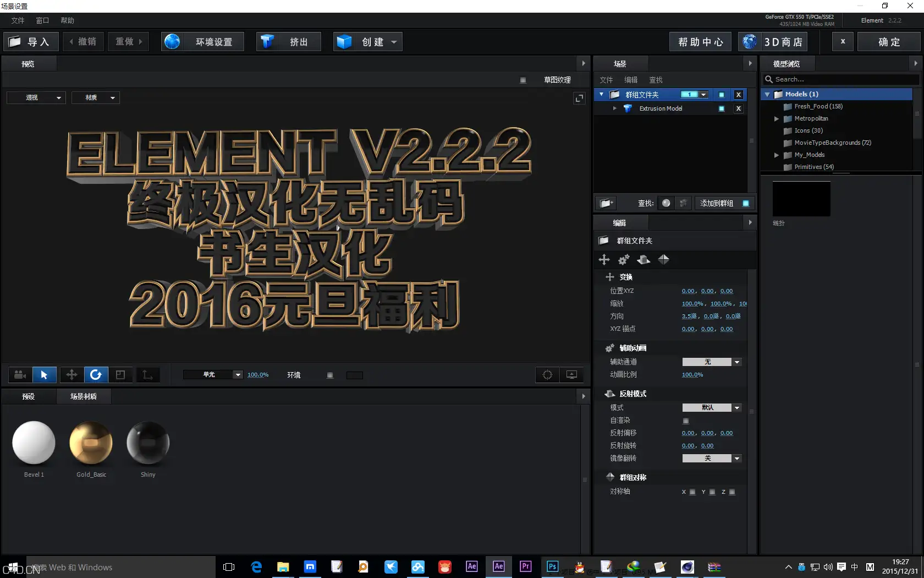Click the blue cube Create icon
Viewport: 924px width, 578px height.
coord(344,42)
